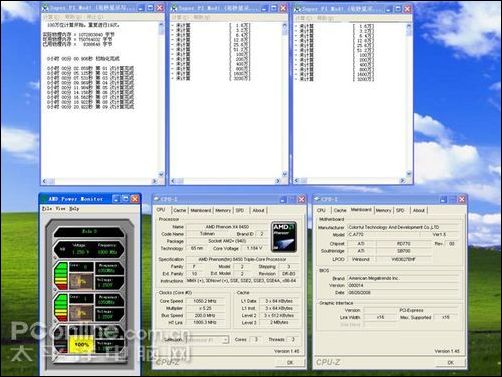Click the scroll-up arrow in the left Super PI window
502x377 pixels.
click(161, 25)
